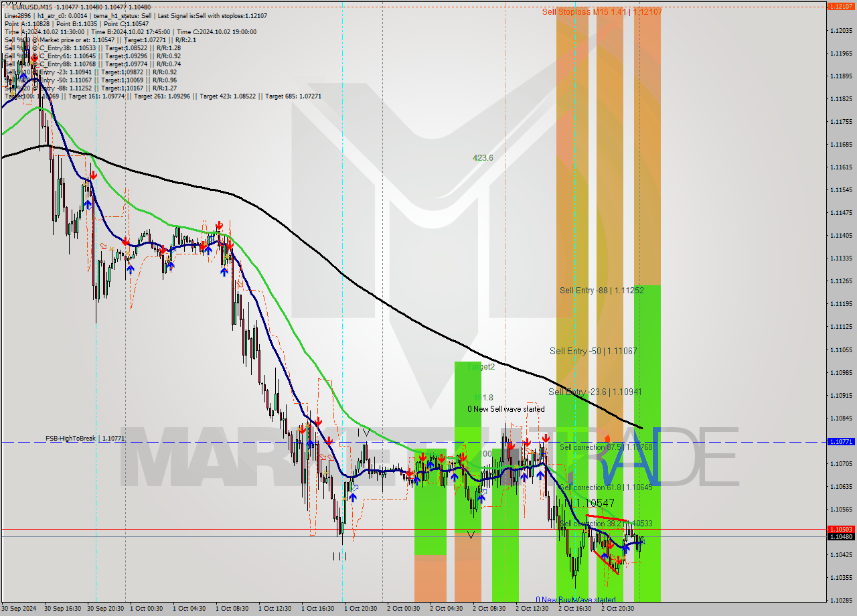The height and width of the screenshot is (616, 857).
Task: Click the '1 Oct 04:30' time axis label
Action: (x=189, y=609)
